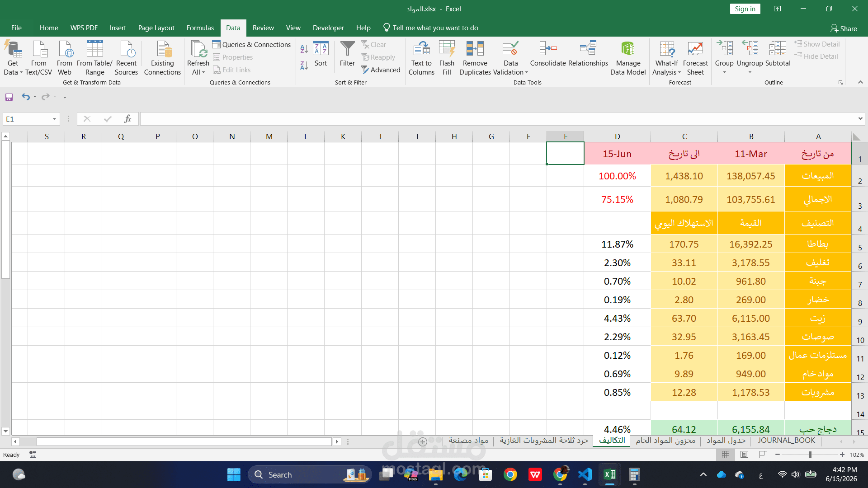Switch to Page Layout view

coord(745,455)
